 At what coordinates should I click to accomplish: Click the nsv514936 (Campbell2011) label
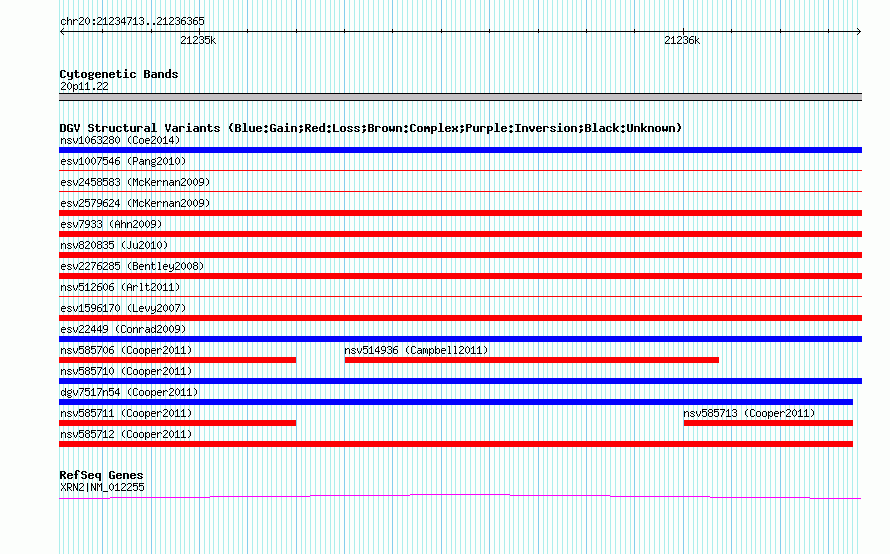[416, 350]
